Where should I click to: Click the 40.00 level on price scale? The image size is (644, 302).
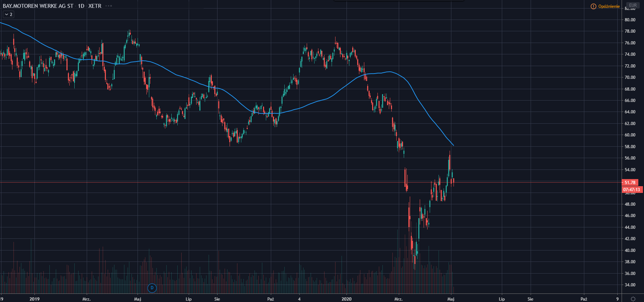(630, 250)
